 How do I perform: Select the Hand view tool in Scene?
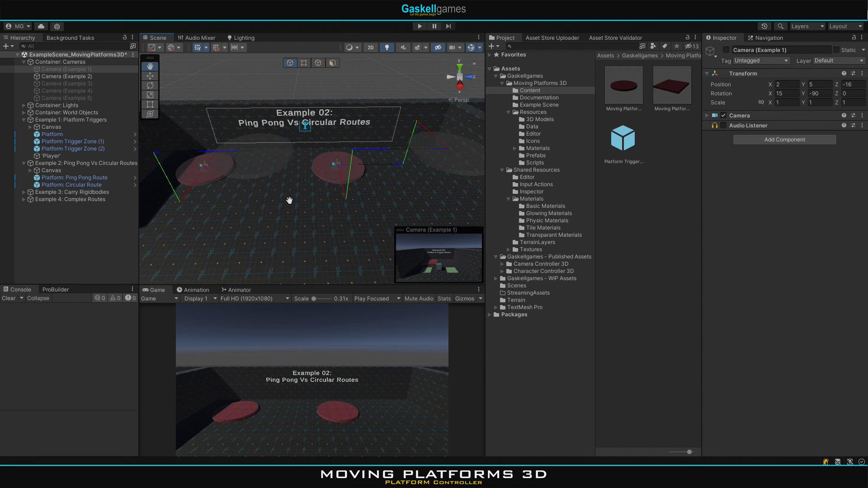pyautogui.click(x=150, y=66)
